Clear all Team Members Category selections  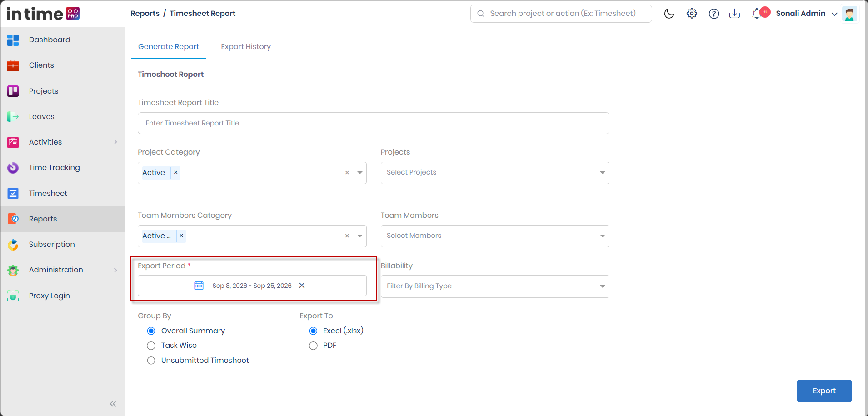click(347, 236)
